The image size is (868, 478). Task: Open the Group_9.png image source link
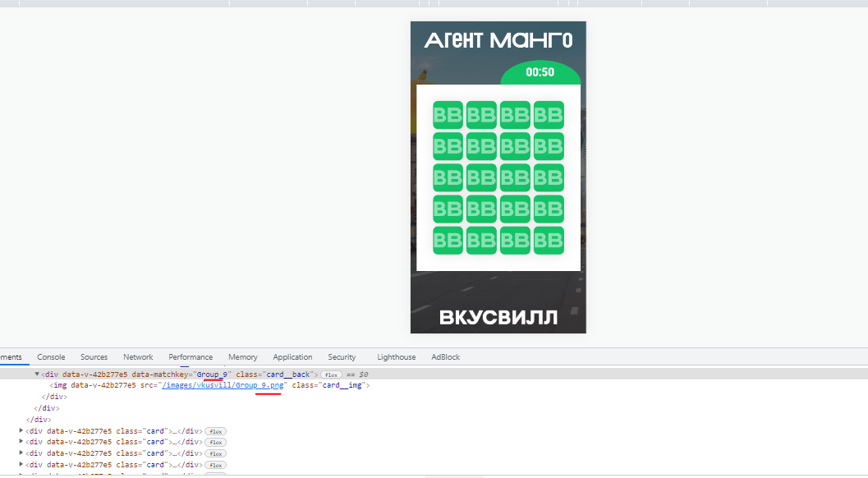(223, 385)
